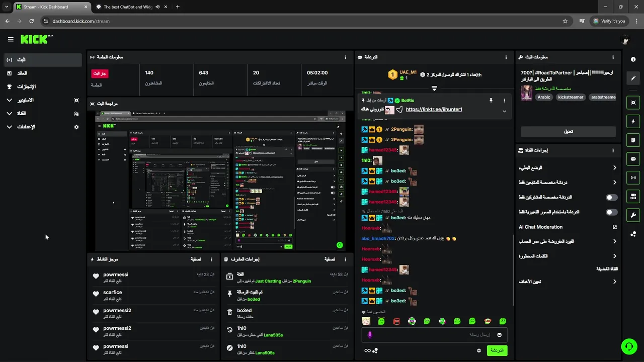Click the microphone icon in message box
Screen dimensions: 644x362
tap(370, 335)
